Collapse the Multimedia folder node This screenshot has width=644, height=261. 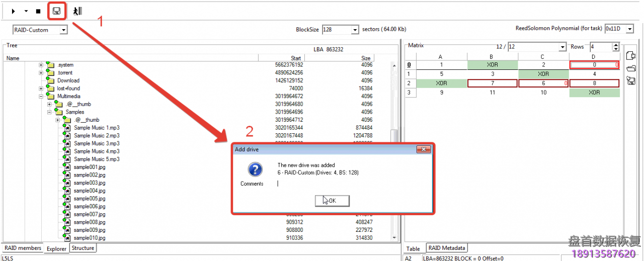pos(42,96)
